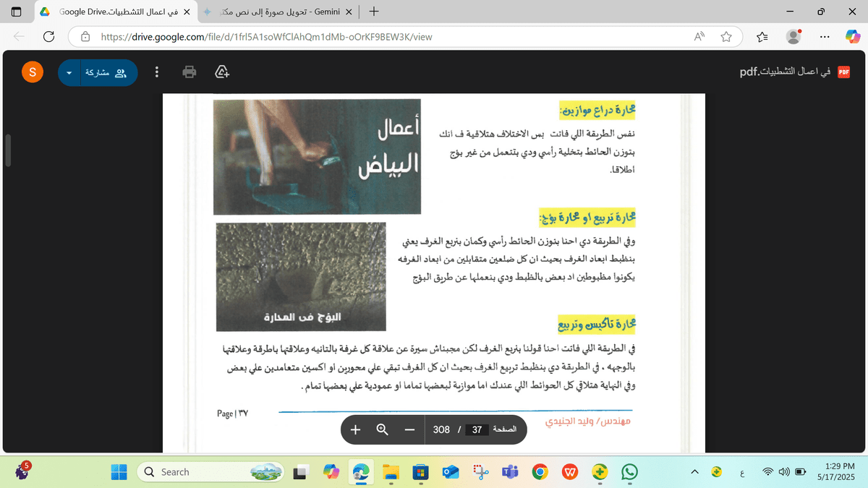
Task: Open WhatsApp from the taskbar
Action: (629, 472)
